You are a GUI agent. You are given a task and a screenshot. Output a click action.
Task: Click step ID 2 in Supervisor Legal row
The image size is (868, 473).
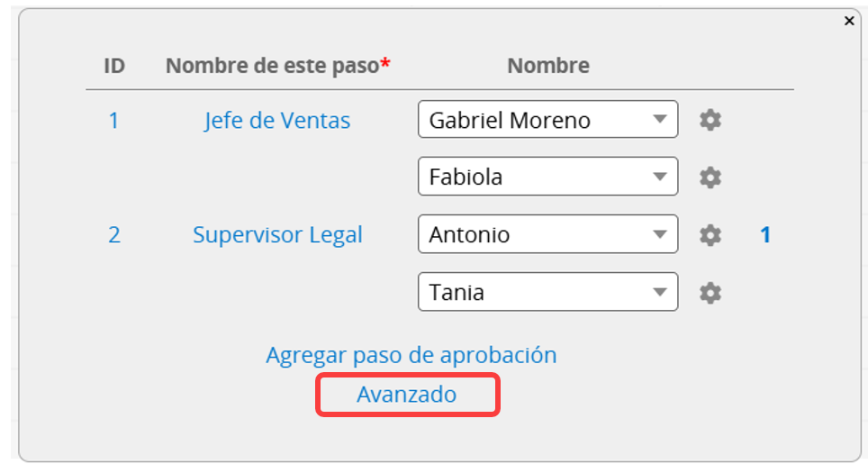coord(114,235)
